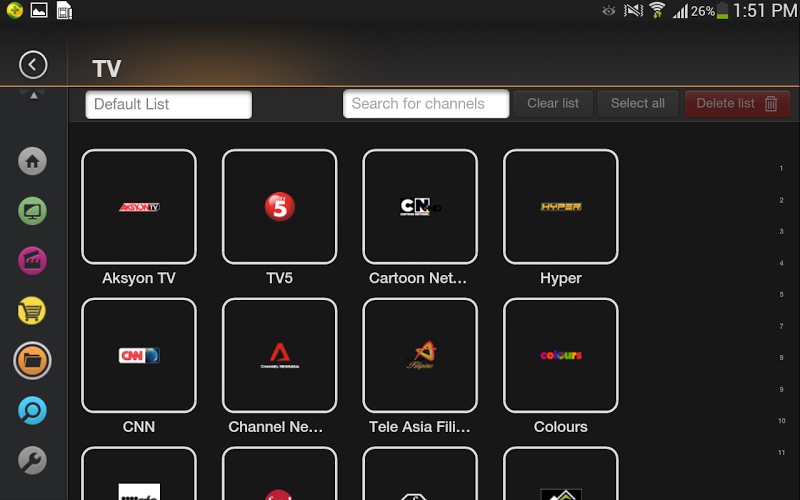Click the Clear list button
This screenshot has width=800, height=500.
coord(553,104)
